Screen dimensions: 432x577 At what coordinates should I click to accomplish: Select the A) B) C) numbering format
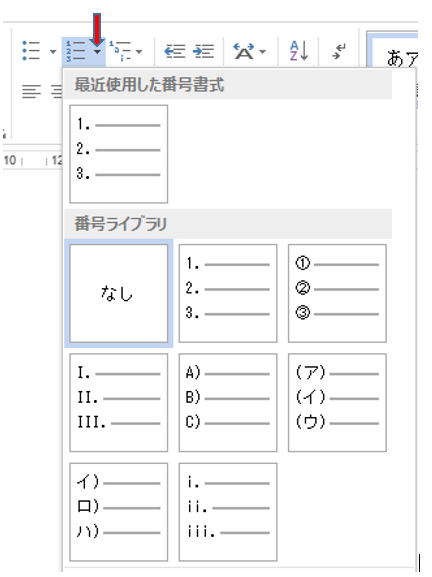(228, 403)
